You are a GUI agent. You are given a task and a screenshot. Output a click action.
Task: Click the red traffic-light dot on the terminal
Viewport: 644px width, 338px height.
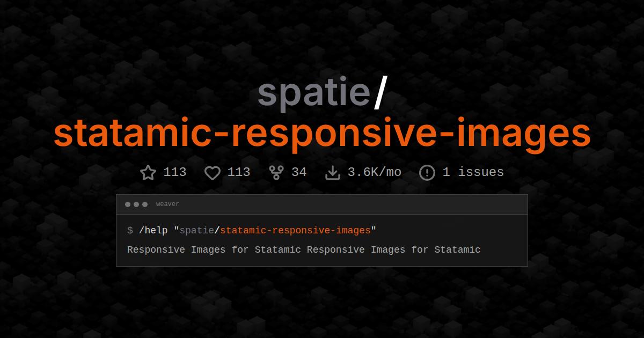coord(128,204)
